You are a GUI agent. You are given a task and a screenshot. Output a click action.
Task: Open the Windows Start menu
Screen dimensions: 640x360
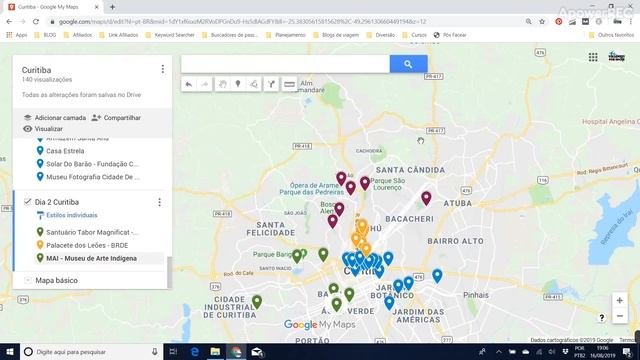pyautogui.click(x=9, y=352)
